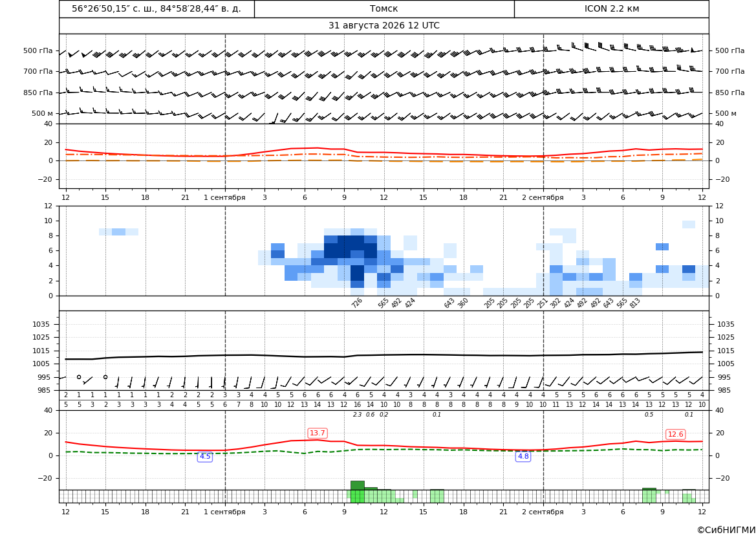Click the red 13.7 maximum temperature label

(318, 433)
